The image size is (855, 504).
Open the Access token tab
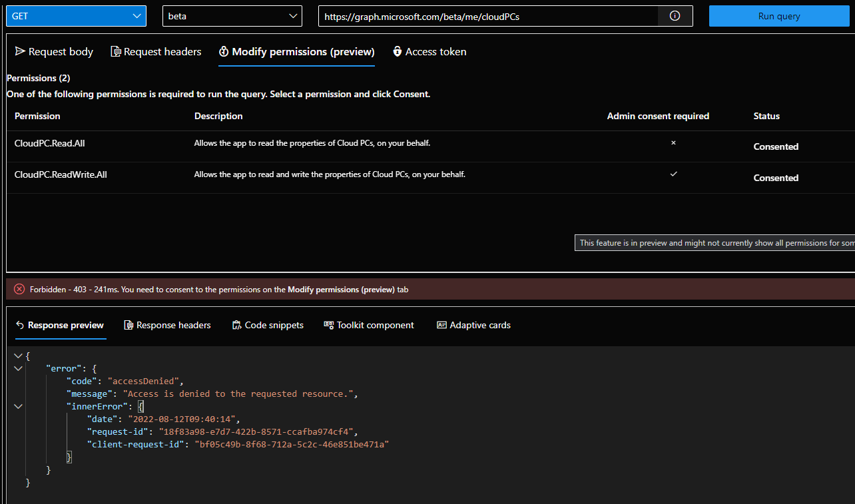coord(429,51)
